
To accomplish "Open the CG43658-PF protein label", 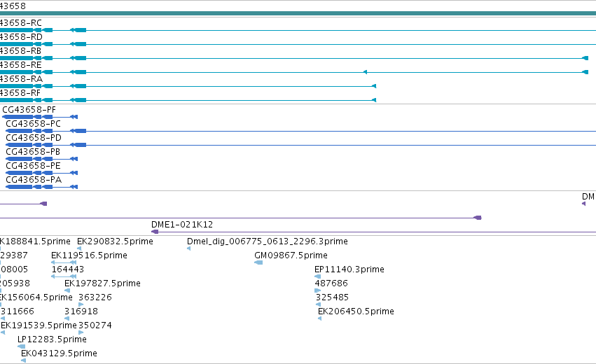I will (29, 110).
